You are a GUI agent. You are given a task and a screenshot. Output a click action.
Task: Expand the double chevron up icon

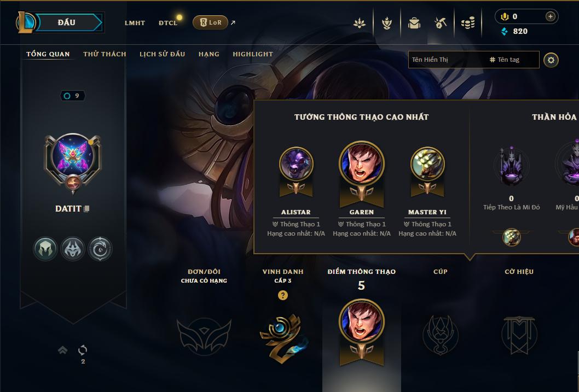point(63,349)
